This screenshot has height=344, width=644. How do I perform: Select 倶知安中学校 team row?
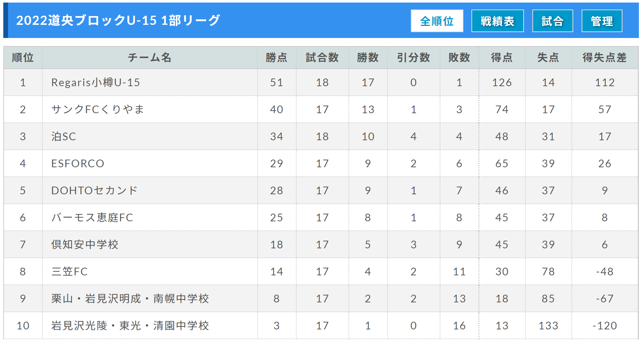click(x=321, y=245)
